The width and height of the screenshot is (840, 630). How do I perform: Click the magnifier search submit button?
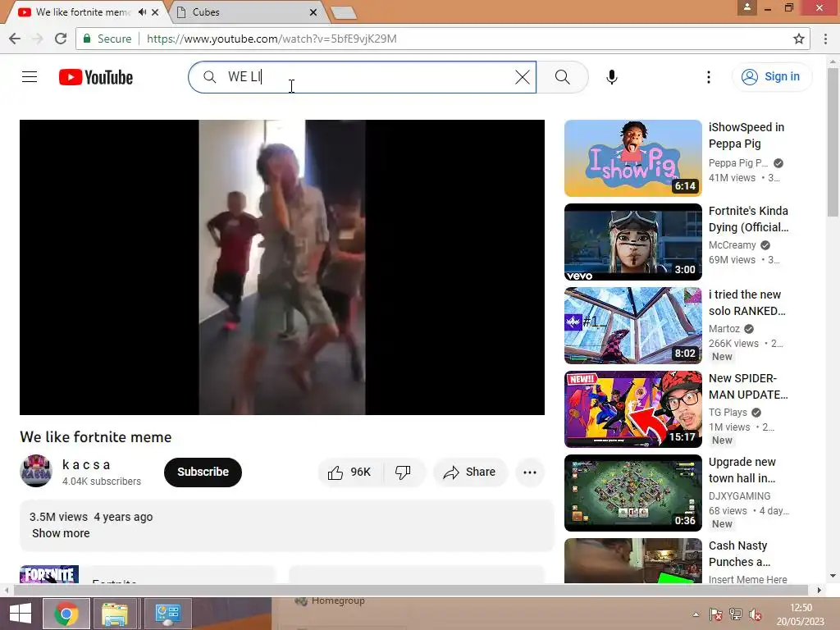click(562, 77)
